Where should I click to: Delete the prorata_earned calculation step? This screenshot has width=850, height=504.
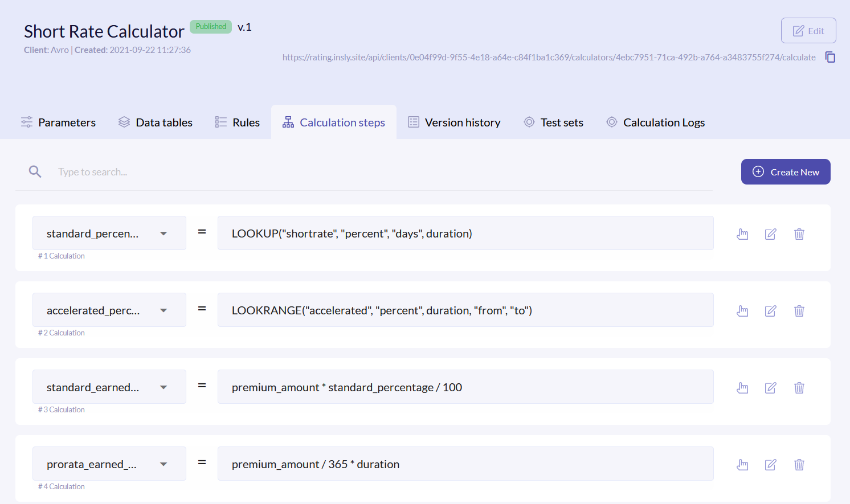pos(799,465)
